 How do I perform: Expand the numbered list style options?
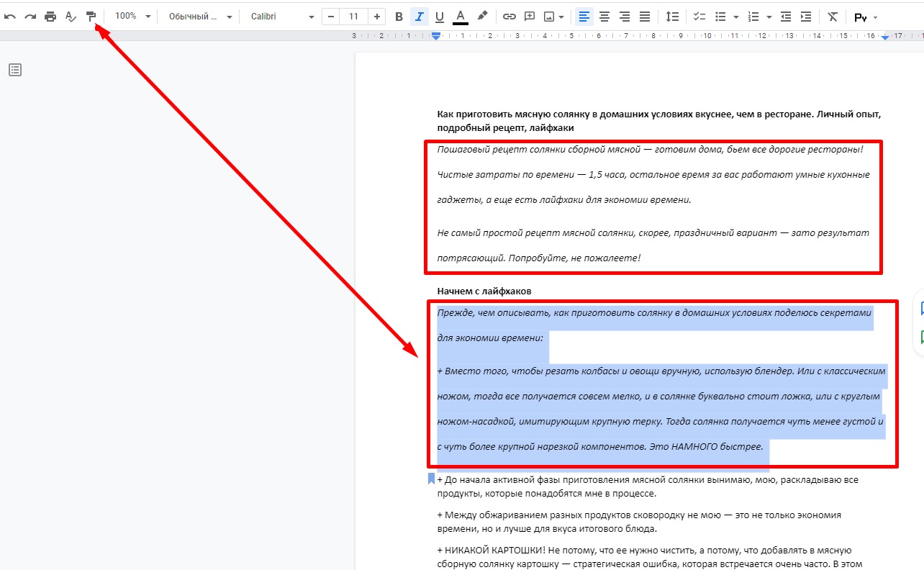coord(769,17)
